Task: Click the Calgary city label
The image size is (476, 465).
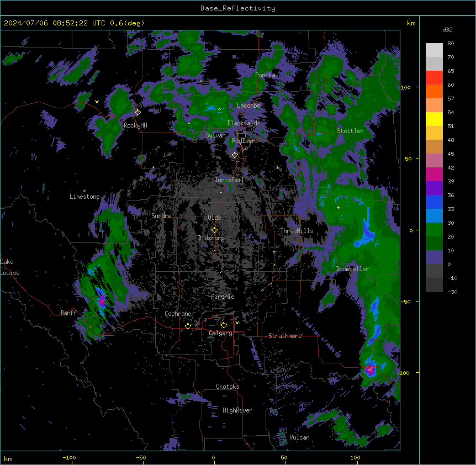Action: [x=220, y=333]
